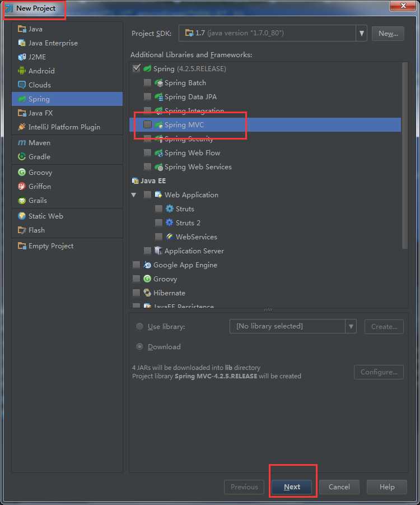
Task: Select the Java EE group header
Action: [x=149, y=180]
